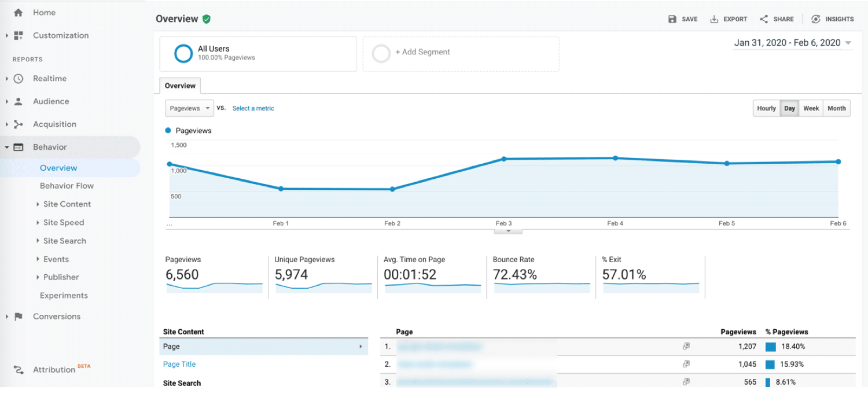Switch the chart granularity to Hourly
This screenshot has width=868, height=394.
766,108
